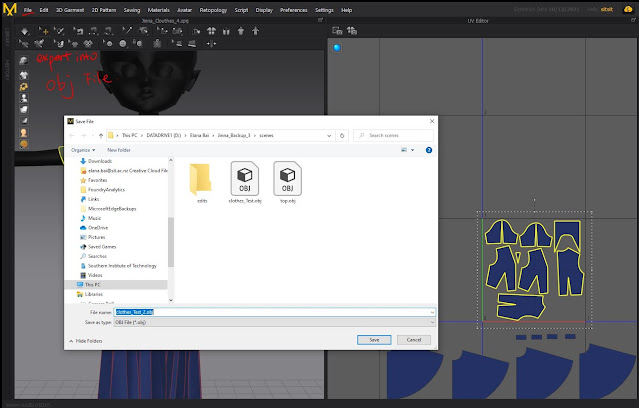The height and width of the screenshot is (408, 639).
Task: Open help via blue question mark icon
Action: click(x=429, y=150)
